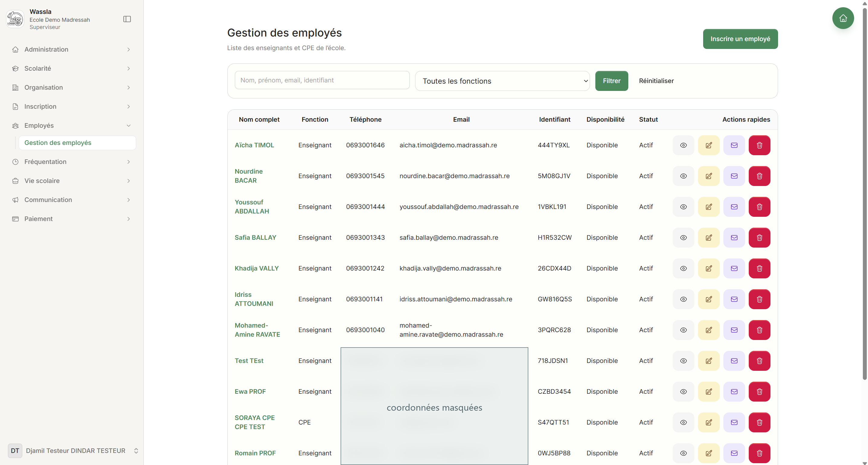Delete Mohamed-Amine RAVATE entry

(x=759, y=330)
